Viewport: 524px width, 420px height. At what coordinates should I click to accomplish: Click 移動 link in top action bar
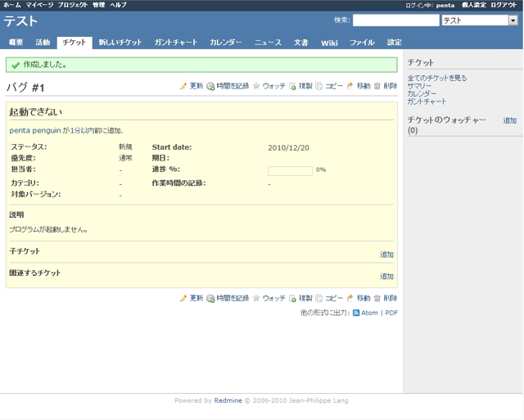[364, 86]
